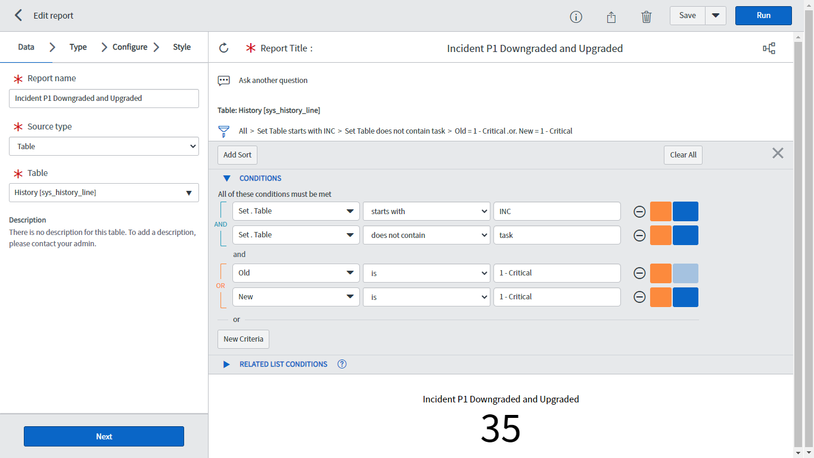
Task: Click the filter funnel icon
Action: (224, 131)
